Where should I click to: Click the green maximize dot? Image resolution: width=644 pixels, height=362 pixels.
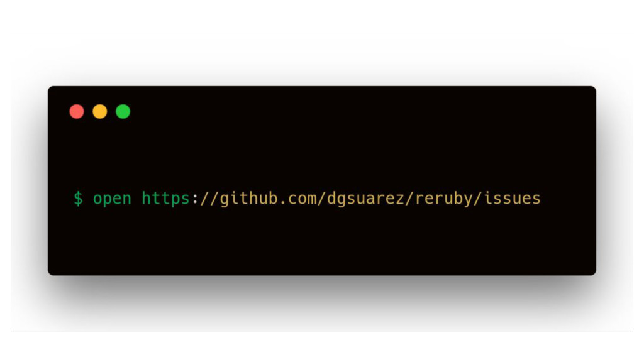coord(123,112)
